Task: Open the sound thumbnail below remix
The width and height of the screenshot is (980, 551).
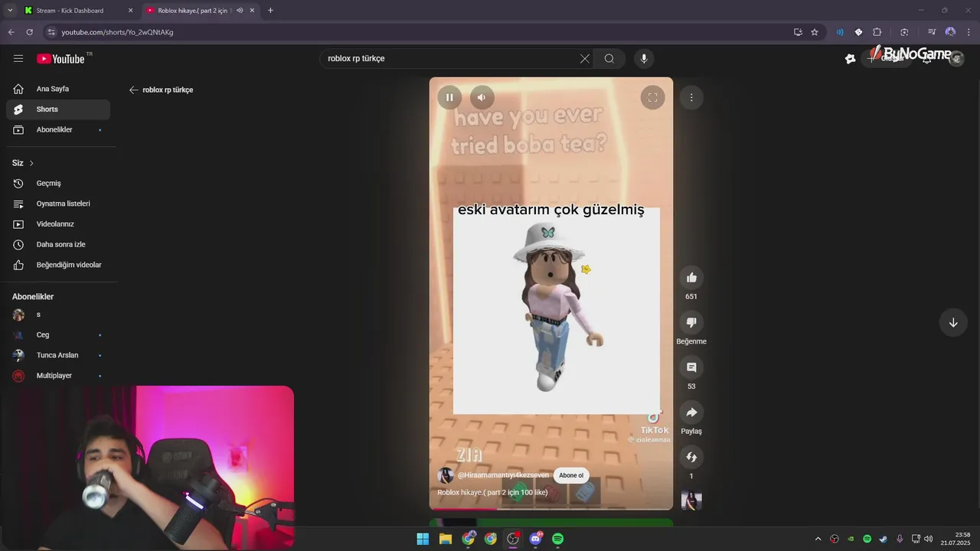Action: tap(691, 500)
